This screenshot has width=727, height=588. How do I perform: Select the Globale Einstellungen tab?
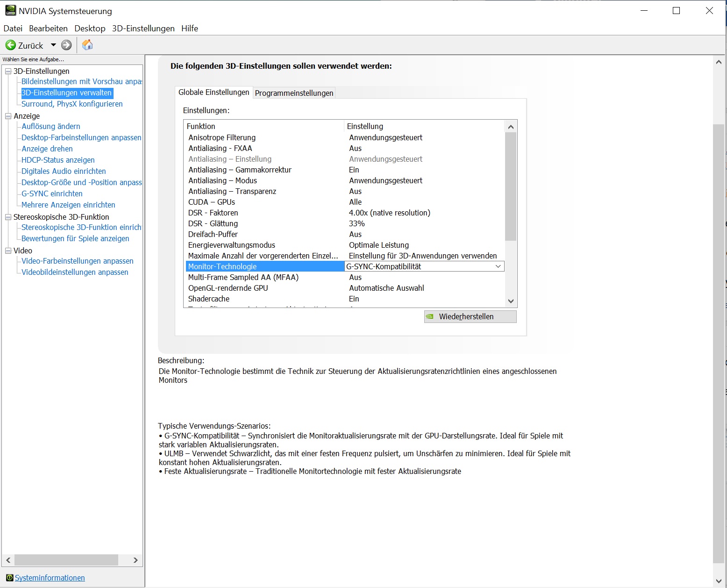214,92
